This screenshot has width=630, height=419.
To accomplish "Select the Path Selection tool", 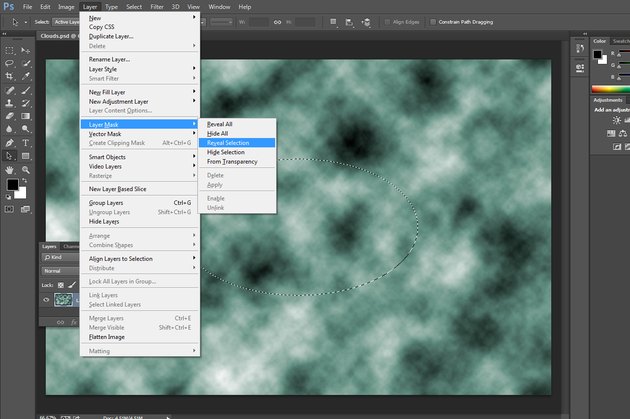I will coord(9,156).
